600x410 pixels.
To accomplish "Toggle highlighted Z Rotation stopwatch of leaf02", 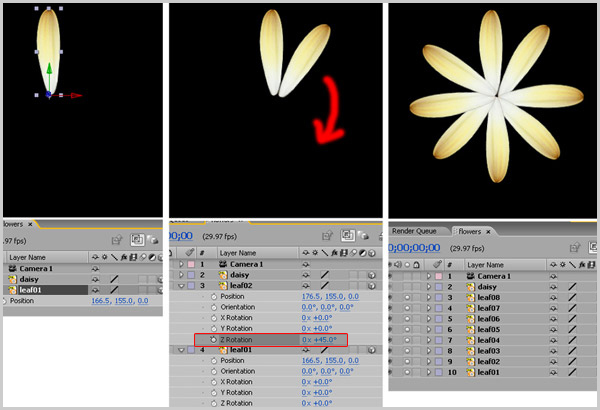I will [x=213, y=340].
